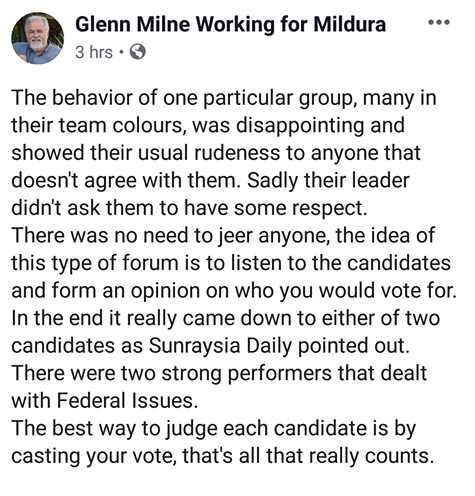Screen dimensions: 475x496
Task: Click the line 'didn't ask them to have some respect'
Action: (189, 208)
